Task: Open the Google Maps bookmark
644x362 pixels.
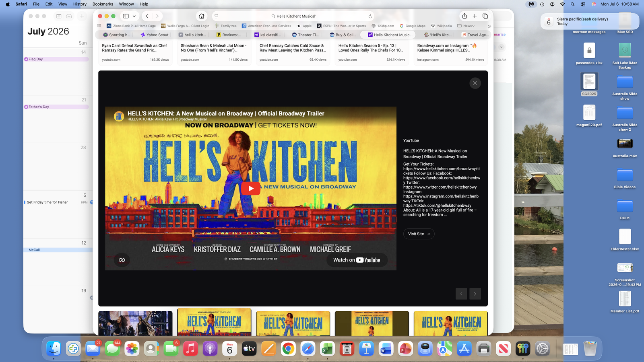Action: 412,26
